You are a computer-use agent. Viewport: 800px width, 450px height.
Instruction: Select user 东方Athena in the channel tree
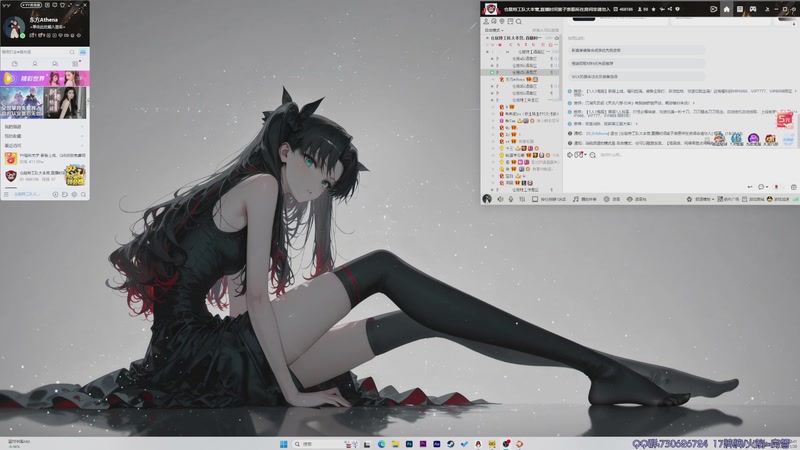click(515, 80)
